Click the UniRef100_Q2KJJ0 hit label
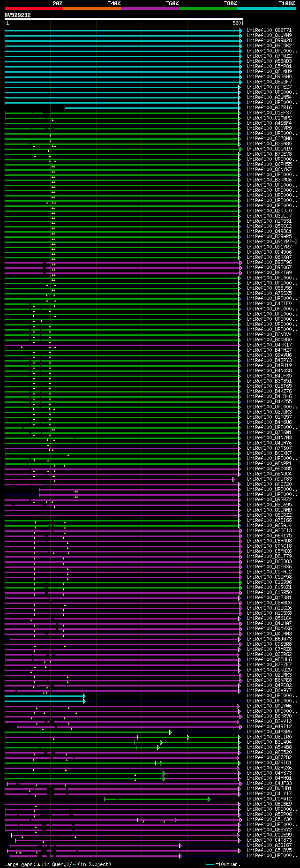 (x=269, y=211)
